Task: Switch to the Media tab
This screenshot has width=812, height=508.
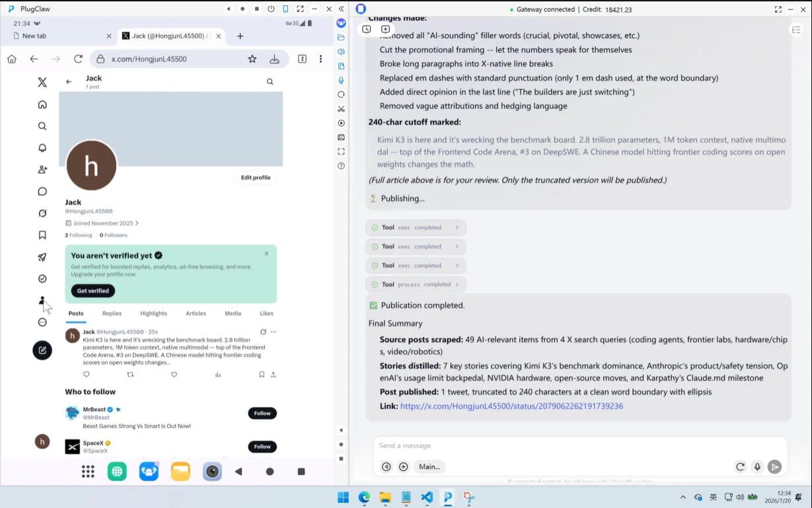Action: pyautogui.click(x=233, y=313)
